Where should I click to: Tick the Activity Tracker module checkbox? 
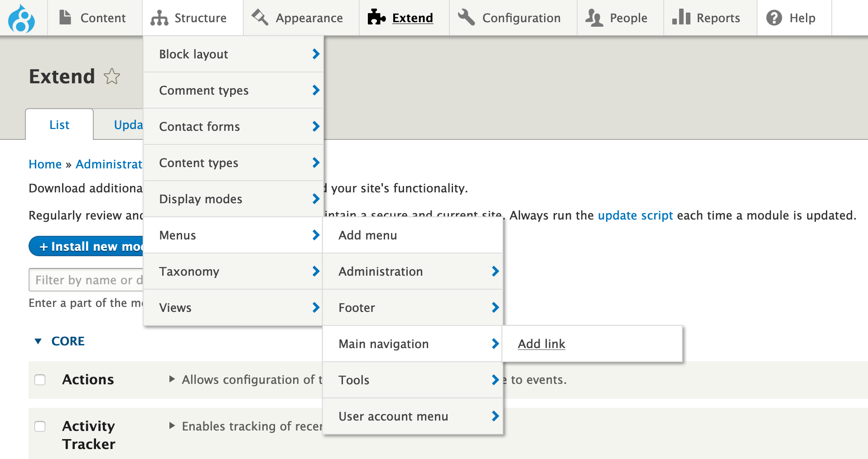[x=40, y=426]
